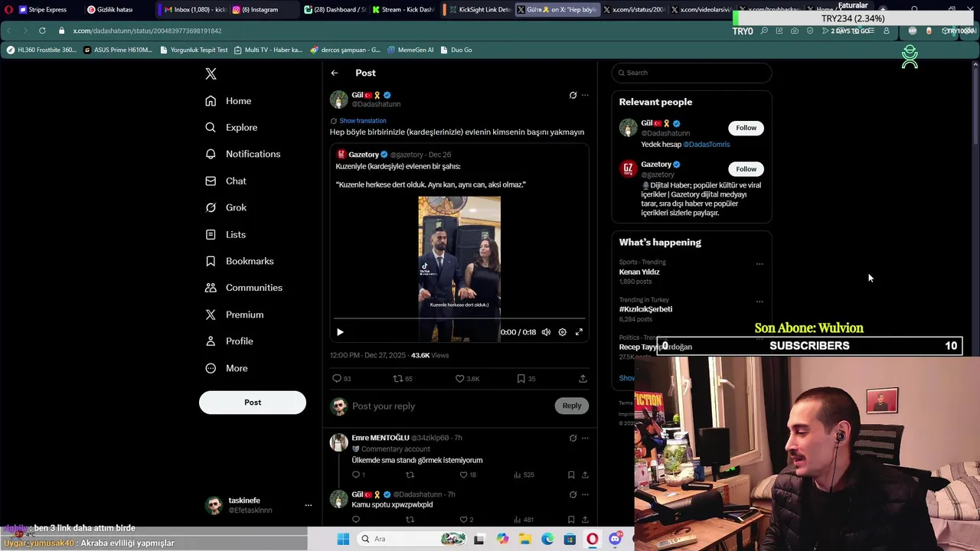Repost Emre MENTOĞLU's reply

(410, 475)
